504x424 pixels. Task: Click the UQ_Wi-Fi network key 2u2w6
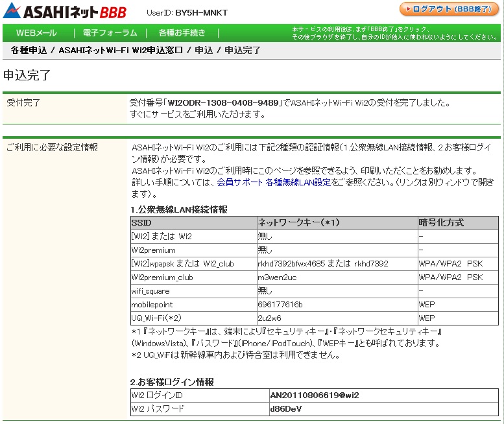point(269,318)
